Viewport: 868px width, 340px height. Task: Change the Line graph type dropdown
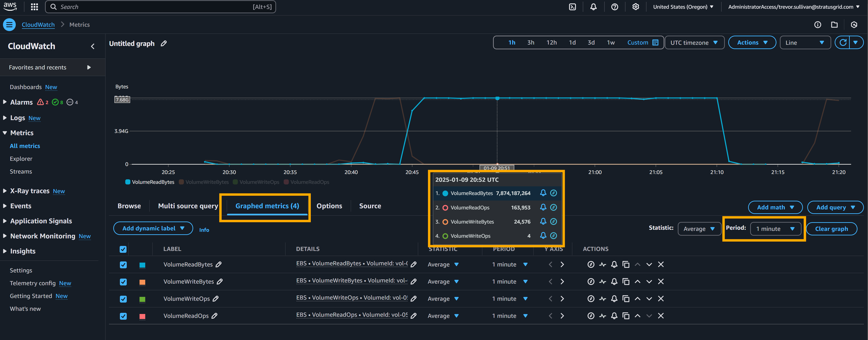(805, 42)
